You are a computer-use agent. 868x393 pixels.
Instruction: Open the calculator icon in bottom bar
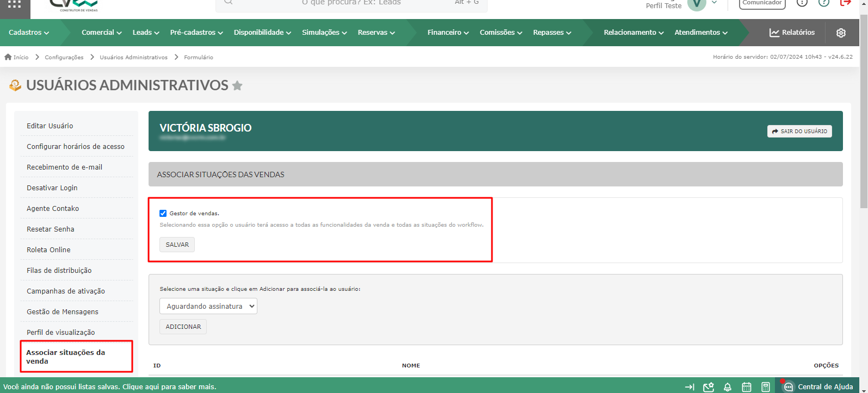point(766,387)
